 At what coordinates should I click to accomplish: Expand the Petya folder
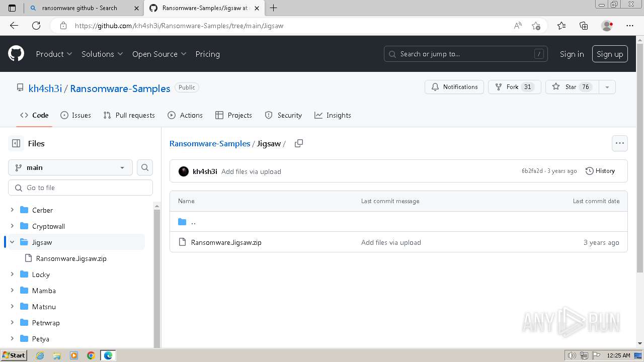click(x=12, y=339)
